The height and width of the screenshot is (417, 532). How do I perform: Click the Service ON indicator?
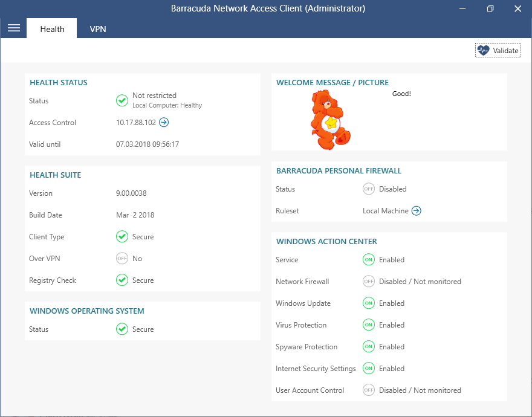click(x=368, y=259)
